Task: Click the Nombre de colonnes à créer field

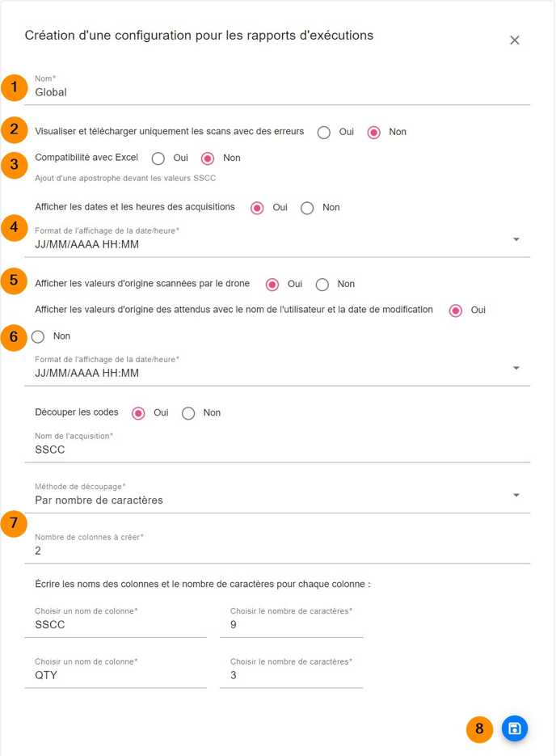Action: (x=275, y=551)
